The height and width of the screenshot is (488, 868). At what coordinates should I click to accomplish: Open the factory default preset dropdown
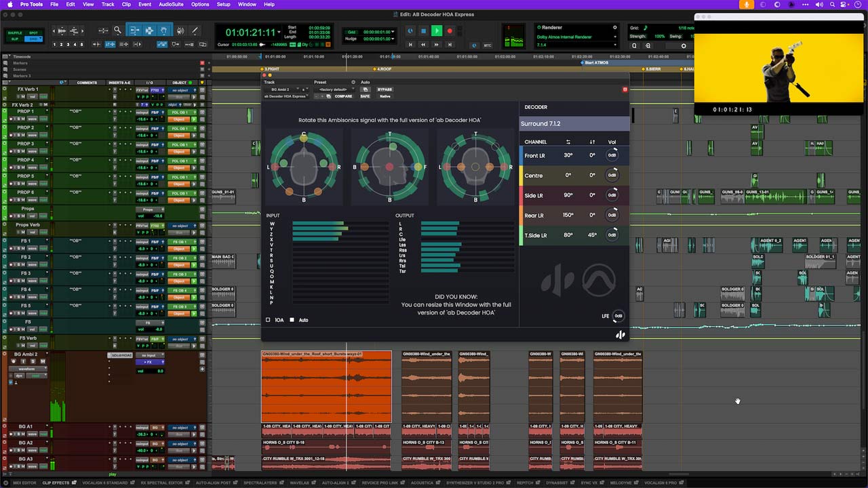(x=334, y=89)
